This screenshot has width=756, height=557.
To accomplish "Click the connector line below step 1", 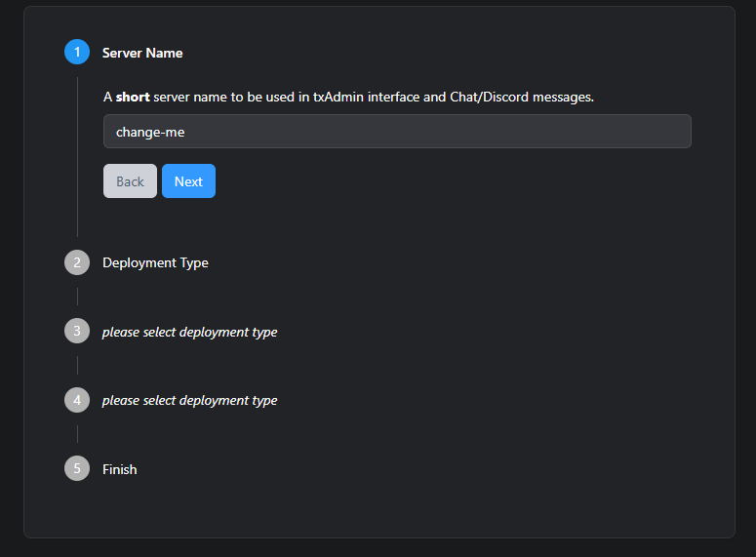I will pyautogui.click(x=77, y=156).
